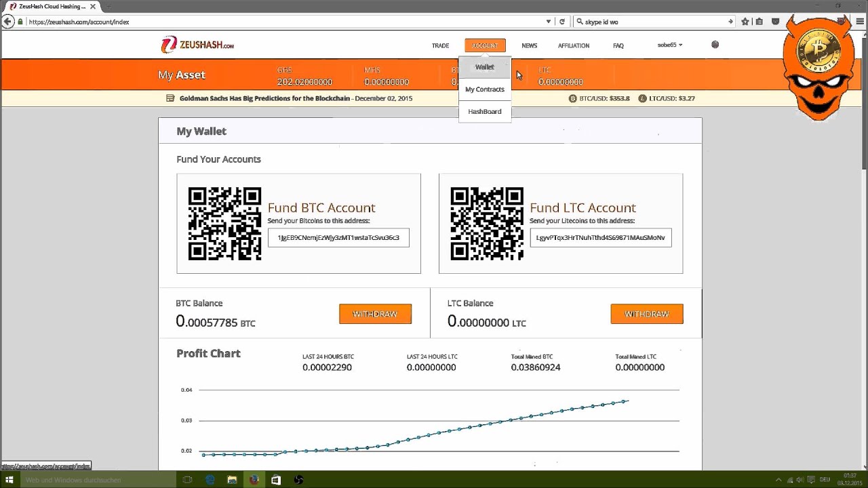Launch Edge browser from taskbar
This screenshot has width=868, height=488.
tap(210, 480)
